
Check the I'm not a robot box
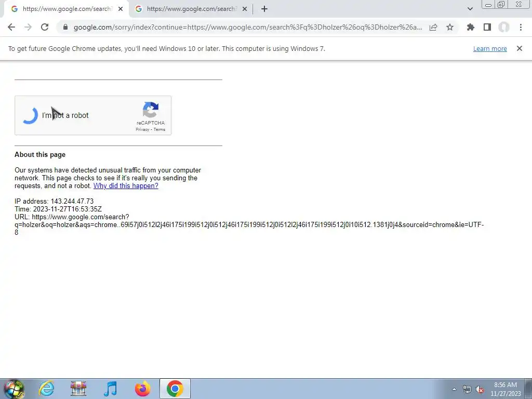(30, 115)
